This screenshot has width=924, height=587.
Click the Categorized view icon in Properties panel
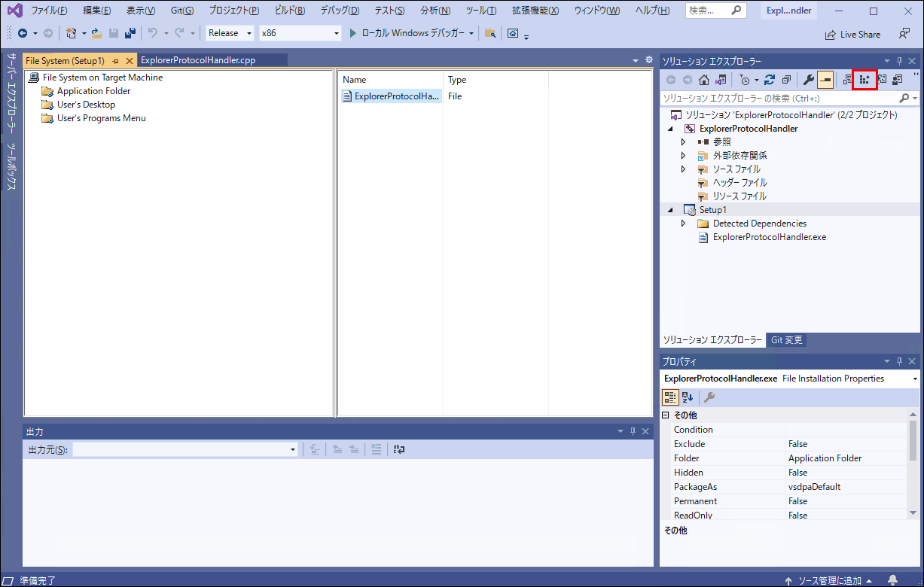click(669, 397)
